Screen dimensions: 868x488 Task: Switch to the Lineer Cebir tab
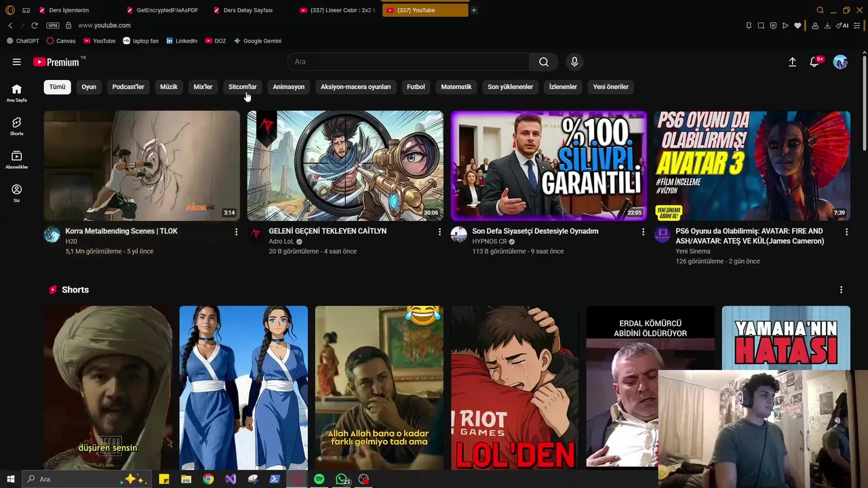point(339,10)
